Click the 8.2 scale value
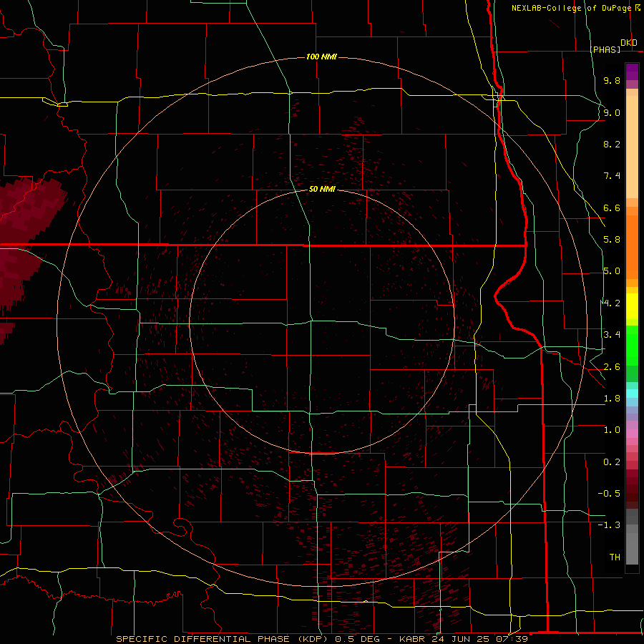 [612, 144]
